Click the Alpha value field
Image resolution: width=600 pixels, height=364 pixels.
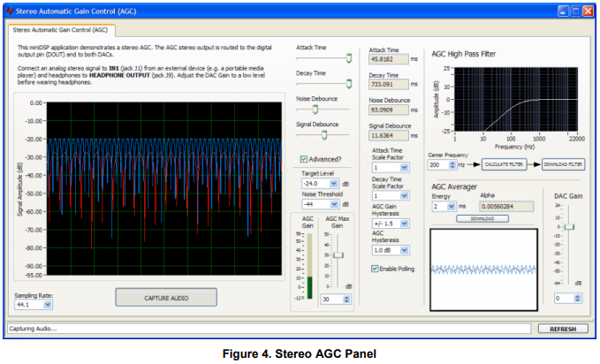(x=506, y=207)
